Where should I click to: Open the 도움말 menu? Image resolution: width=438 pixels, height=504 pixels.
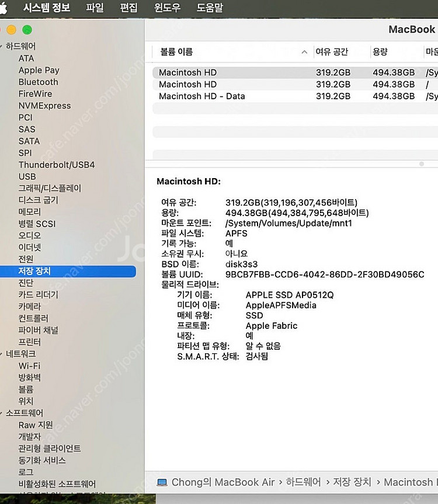point(210,8)
